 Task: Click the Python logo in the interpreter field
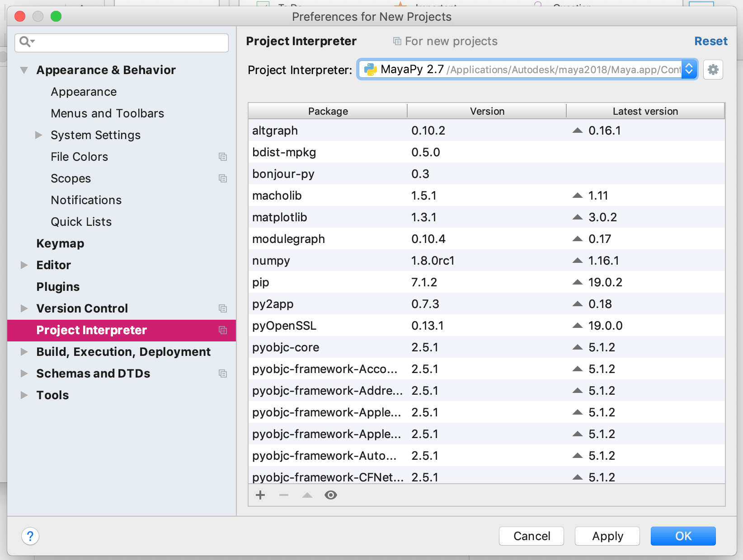point(370,70)
